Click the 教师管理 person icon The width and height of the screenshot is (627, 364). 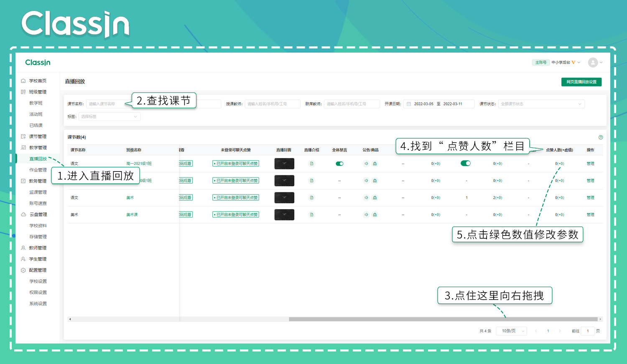(23, 248)
